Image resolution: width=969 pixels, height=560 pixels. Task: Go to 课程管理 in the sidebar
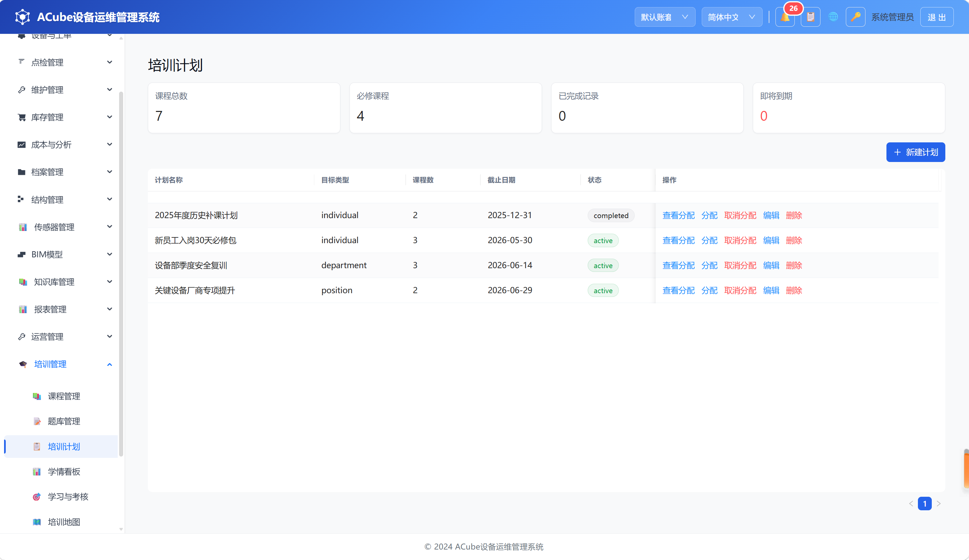[62, 396]
